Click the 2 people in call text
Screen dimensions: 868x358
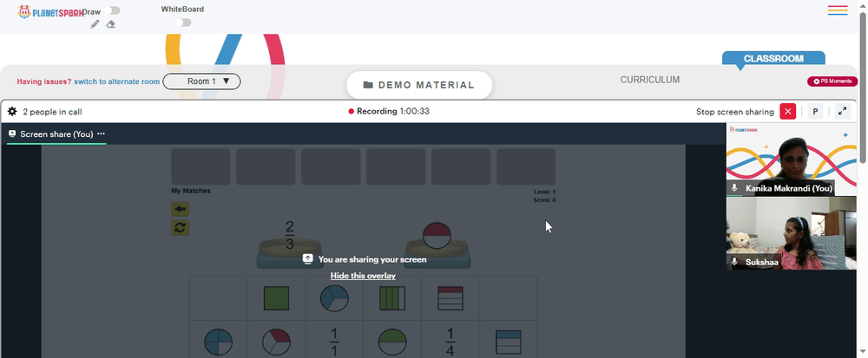coord(53,112)
